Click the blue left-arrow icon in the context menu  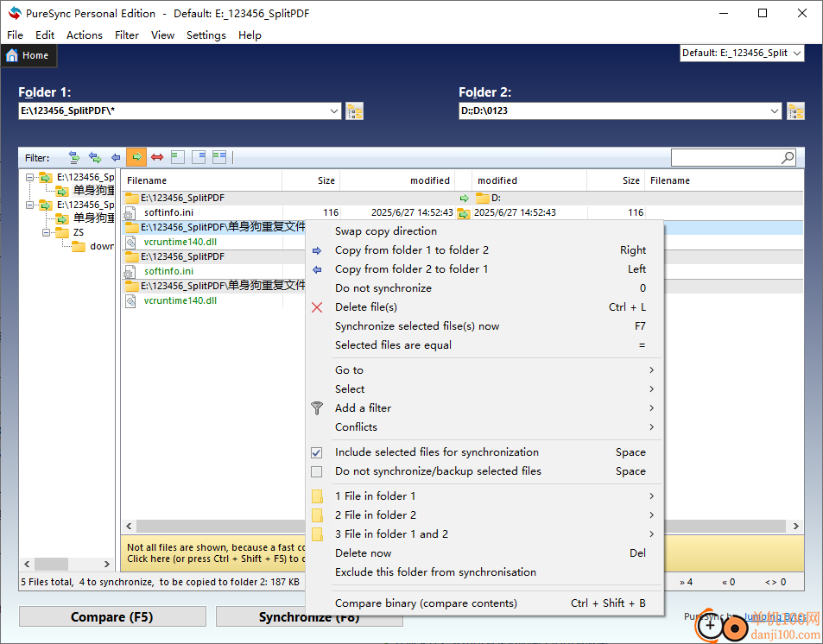pos(317,270)
